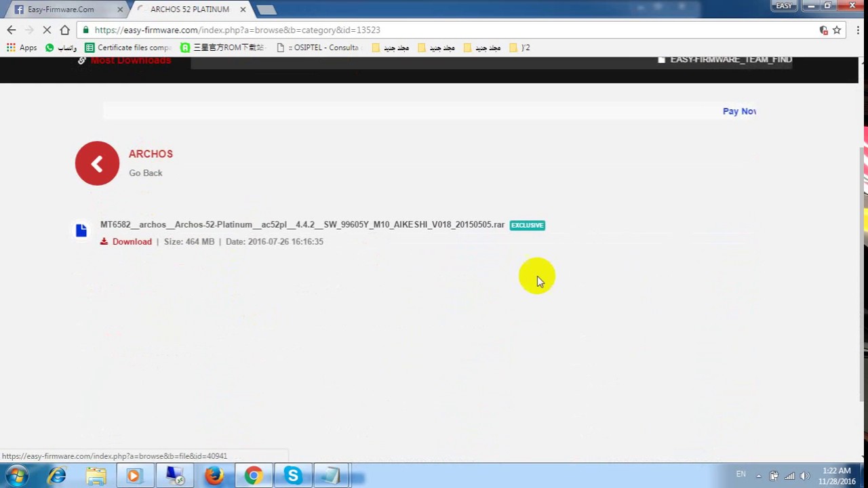Click the browser back arrow

coord(11,30)
